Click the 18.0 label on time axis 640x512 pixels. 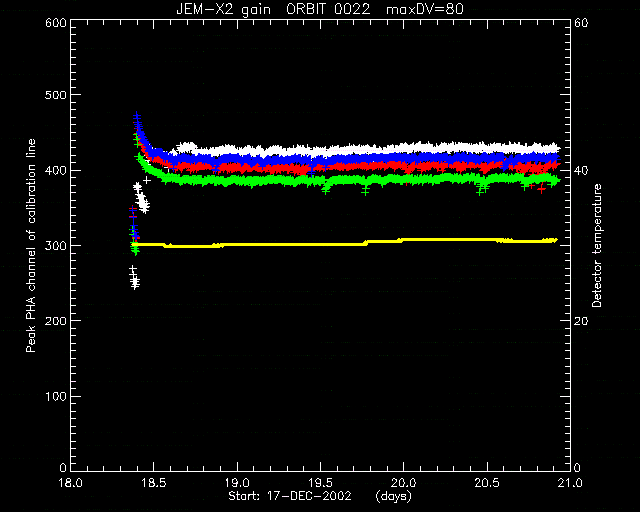(x=71, y=483)
